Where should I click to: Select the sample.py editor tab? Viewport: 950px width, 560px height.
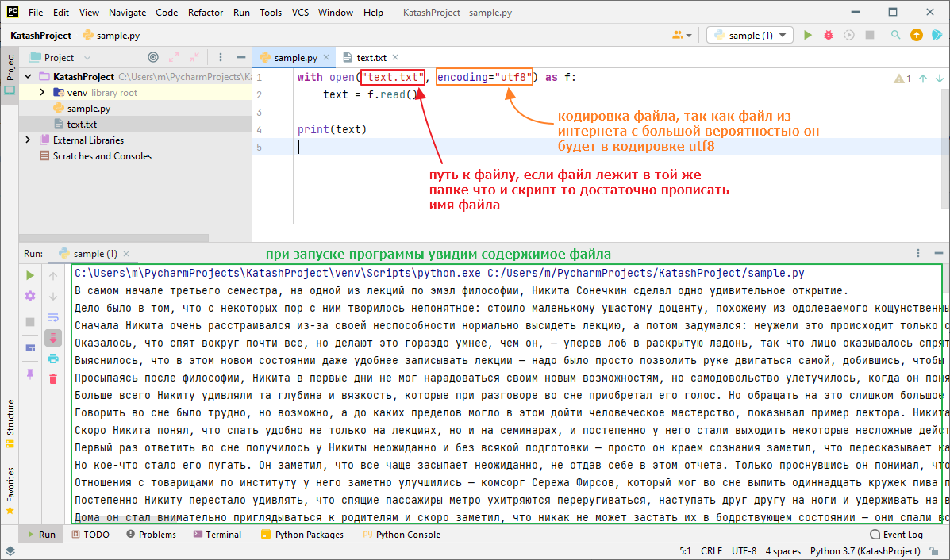[x=295, y=58]
